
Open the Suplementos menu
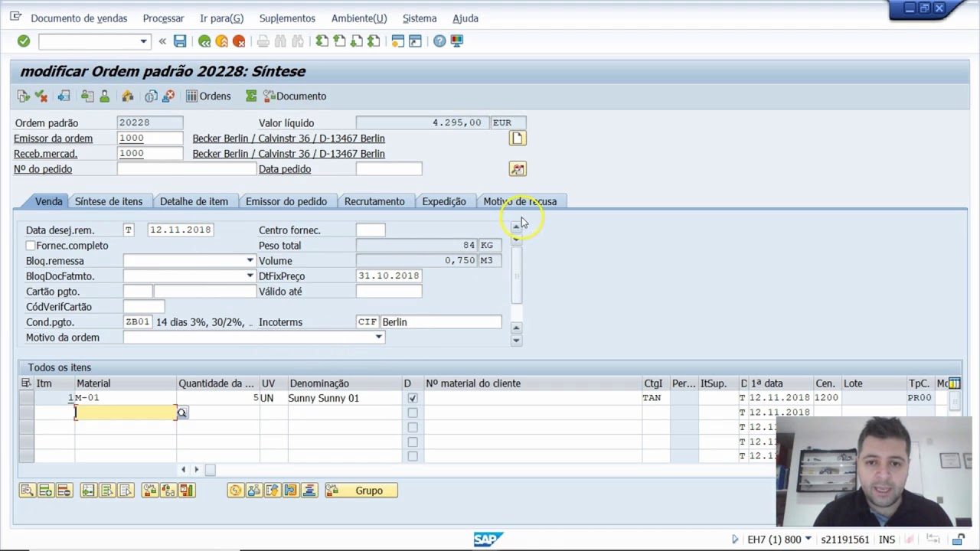(x=287, y=18)
